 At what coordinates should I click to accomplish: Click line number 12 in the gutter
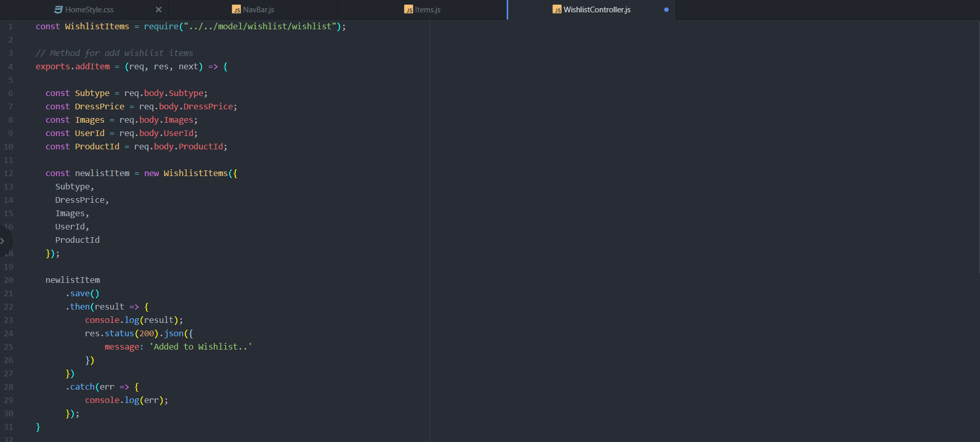pos(9,174)
